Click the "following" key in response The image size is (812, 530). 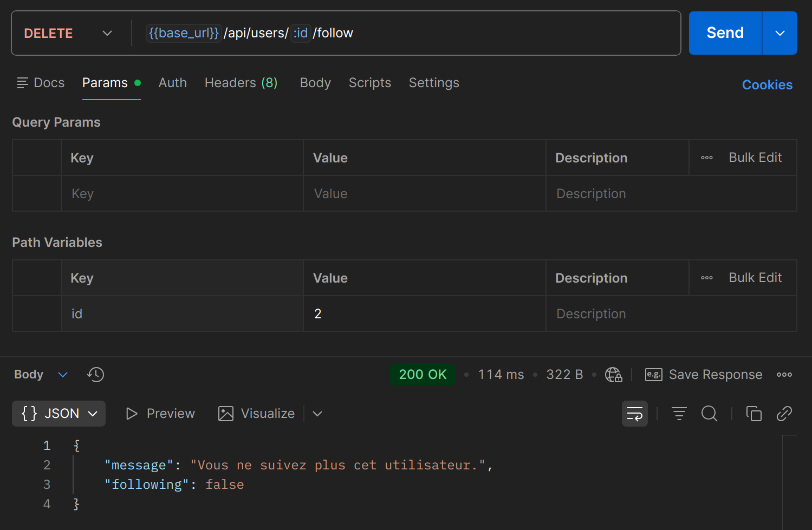point(147,485)
